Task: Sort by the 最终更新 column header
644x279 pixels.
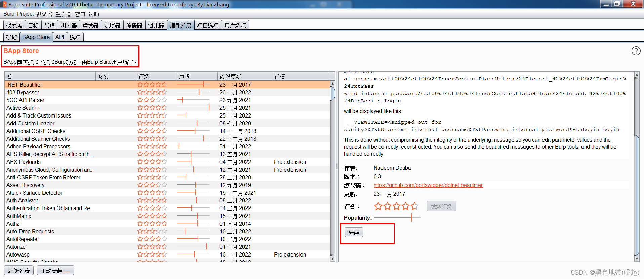Action: (x=245, y=76)
